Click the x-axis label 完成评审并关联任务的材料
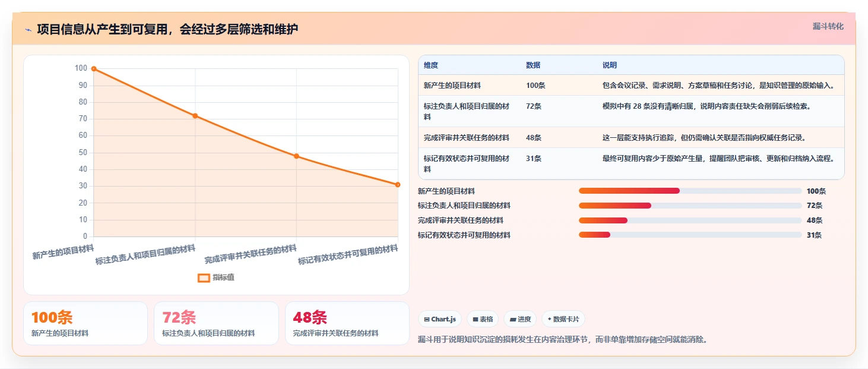Screen dimensions: 868x369 pos(251,254)
